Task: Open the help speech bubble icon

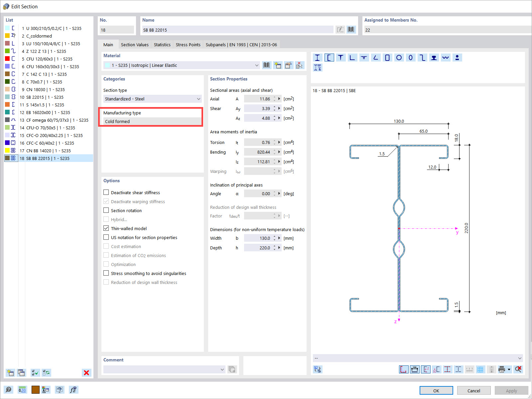Action: [9, 390]
